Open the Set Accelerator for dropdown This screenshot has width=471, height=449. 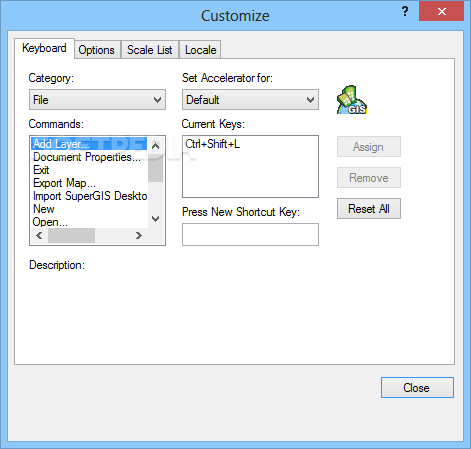(x=250, y=100)
